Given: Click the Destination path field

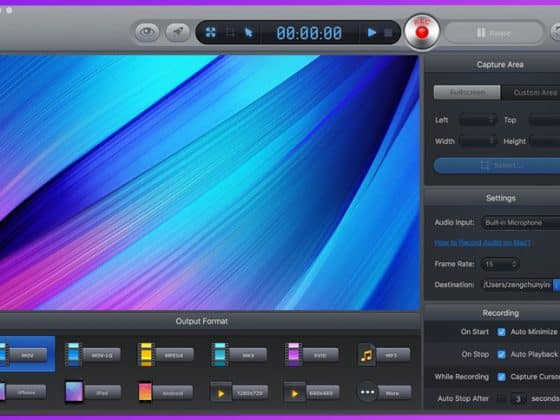Looking at the screenshot, I should 516,285.
